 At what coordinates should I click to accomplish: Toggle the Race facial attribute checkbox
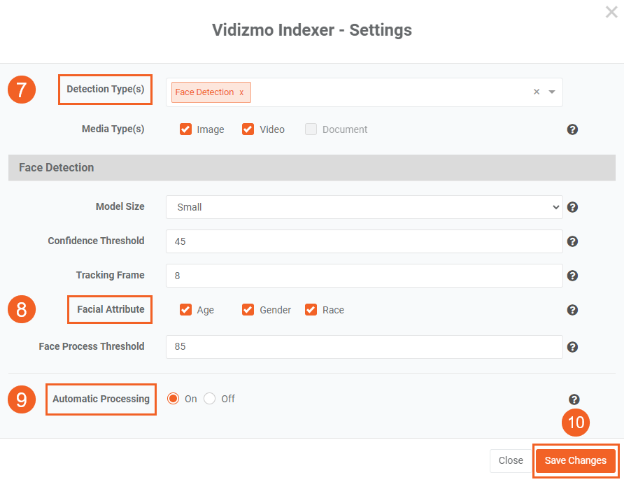coord(311,310)
